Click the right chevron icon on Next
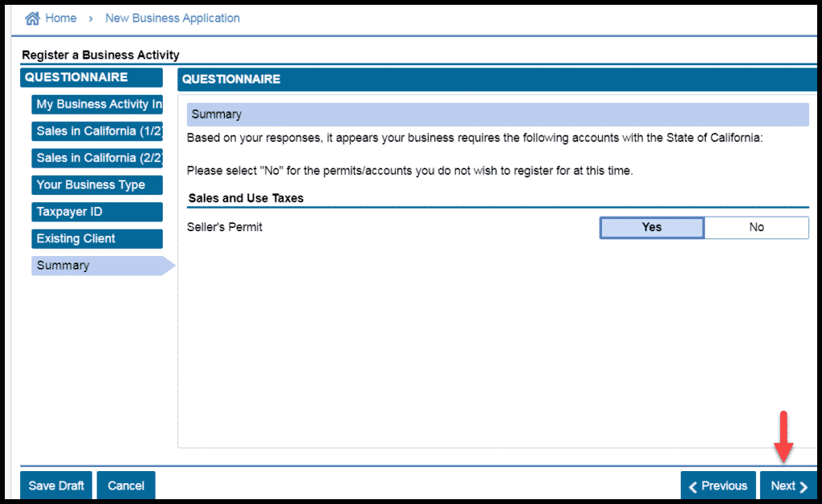822x504 pixels. pos(804,486)
